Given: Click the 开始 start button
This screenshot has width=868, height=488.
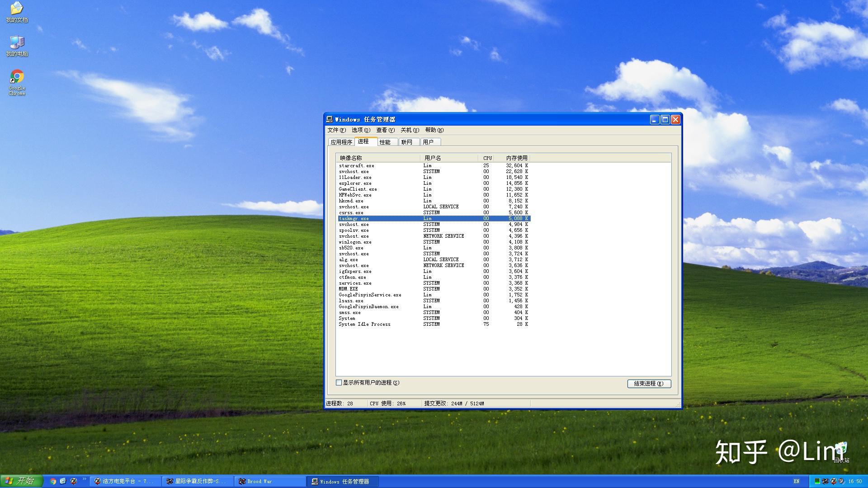Looking at the screenshot, I should (21, 481).
